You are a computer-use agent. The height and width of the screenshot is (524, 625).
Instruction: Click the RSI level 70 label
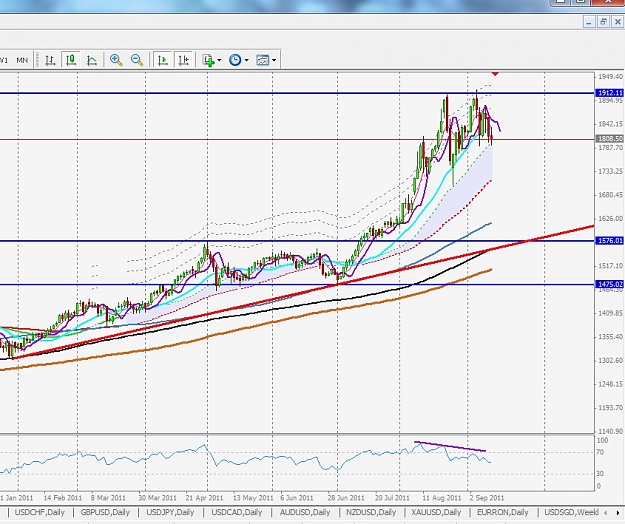pos(600,452)
